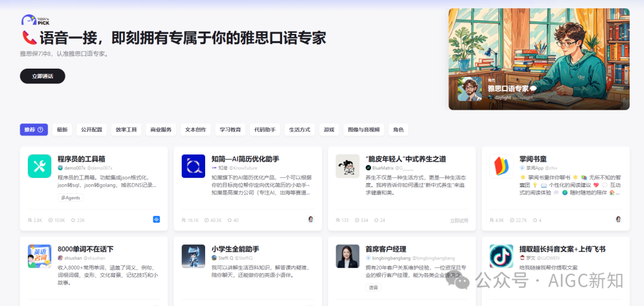Image resolution: width=644 pixels, height=306 pixels.
Task: Click the demo007x author avatar
Action: 60,168
